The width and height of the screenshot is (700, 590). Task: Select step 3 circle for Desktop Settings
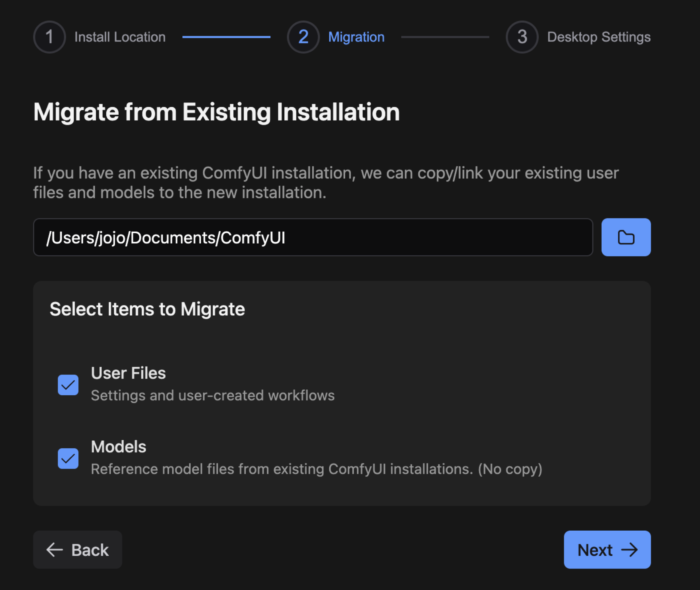point(522,37)
